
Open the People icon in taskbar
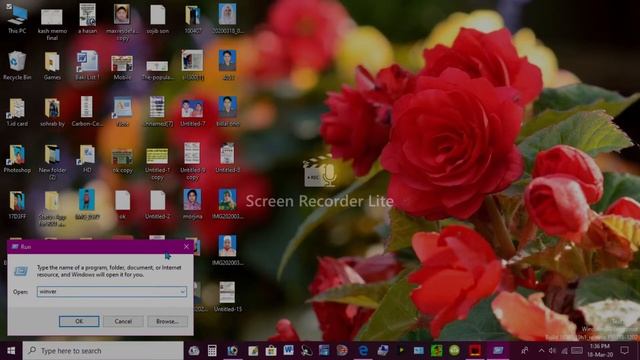click(525, 351)
